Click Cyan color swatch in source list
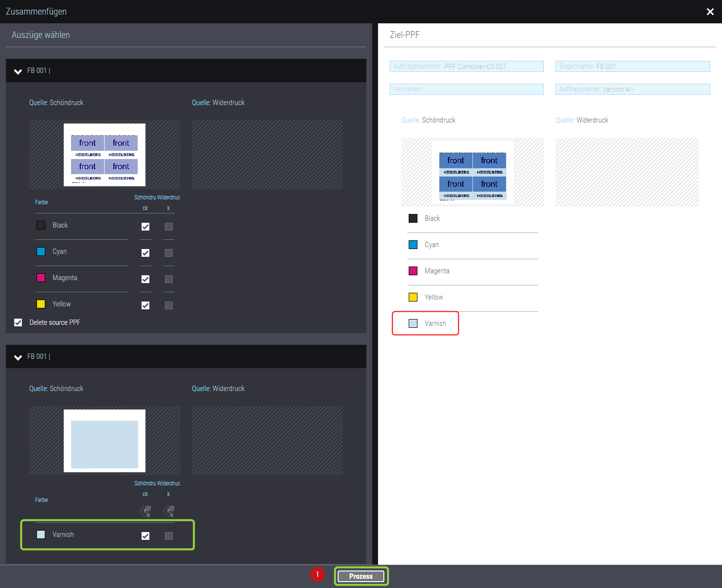The image size is (722, 588). (41, 251)
